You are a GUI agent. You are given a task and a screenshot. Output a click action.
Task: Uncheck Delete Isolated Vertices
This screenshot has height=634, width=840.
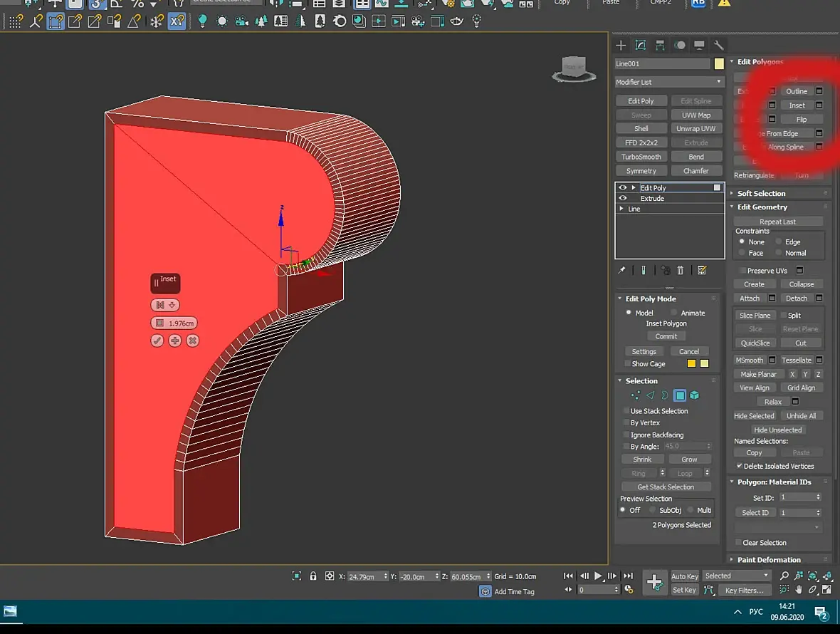[739, 466]
